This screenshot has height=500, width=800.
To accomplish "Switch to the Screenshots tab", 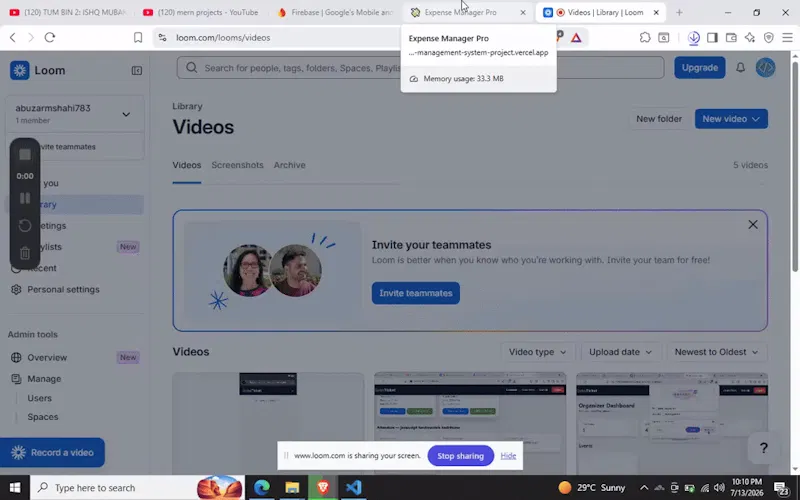I will [237, 165].
